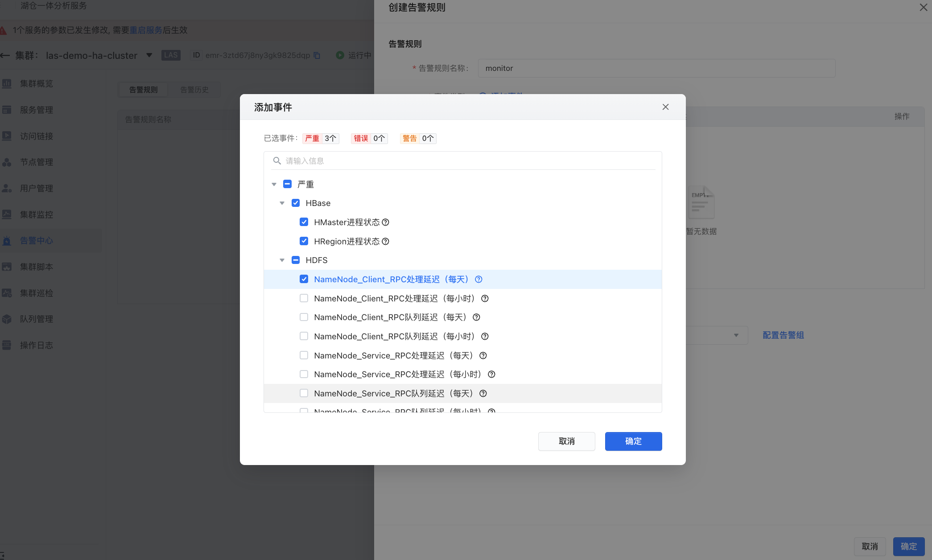Click the 集群脚本 sidebar icon
The height and width of the screenshot is (560, 932).
(x=7, y=267)
